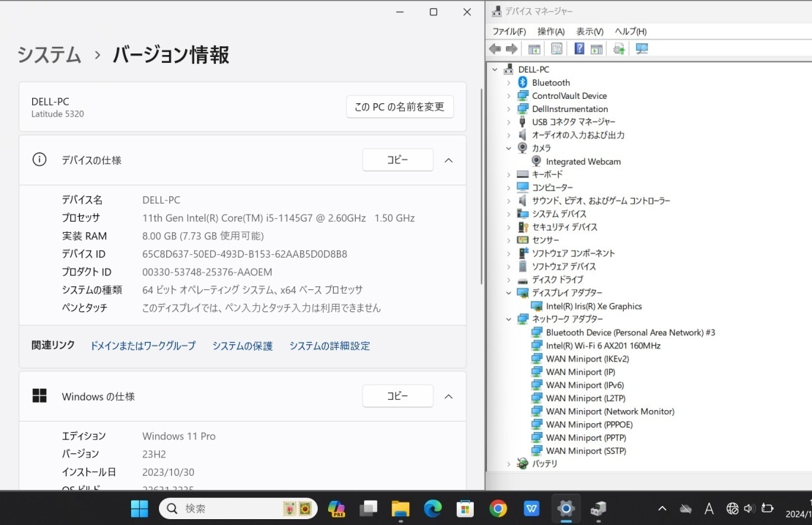Launch Google Chrome from the taskbar
The image size is (812, 525).
498,508
